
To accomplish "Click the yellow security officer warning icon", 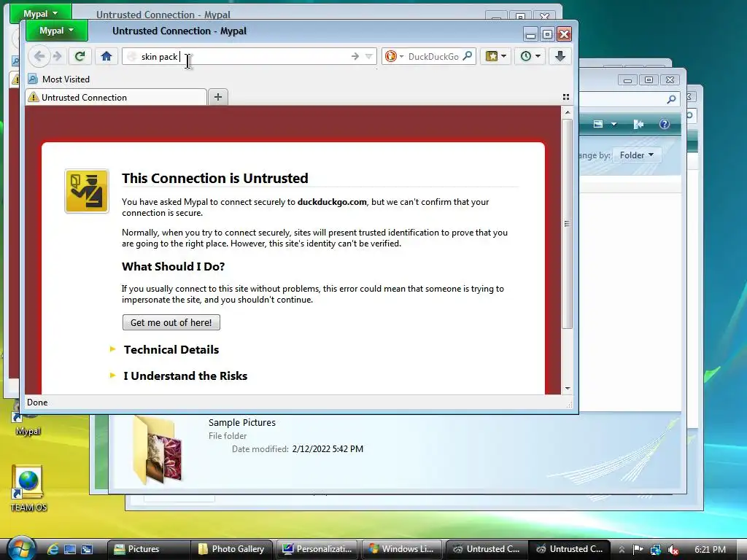I will (x=87, y=192).
